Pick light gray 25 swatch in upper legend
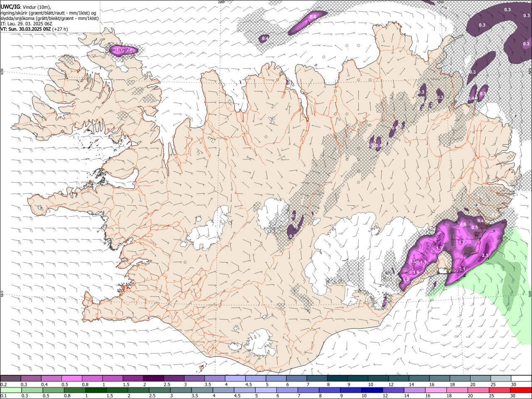 tap(500, 378)
